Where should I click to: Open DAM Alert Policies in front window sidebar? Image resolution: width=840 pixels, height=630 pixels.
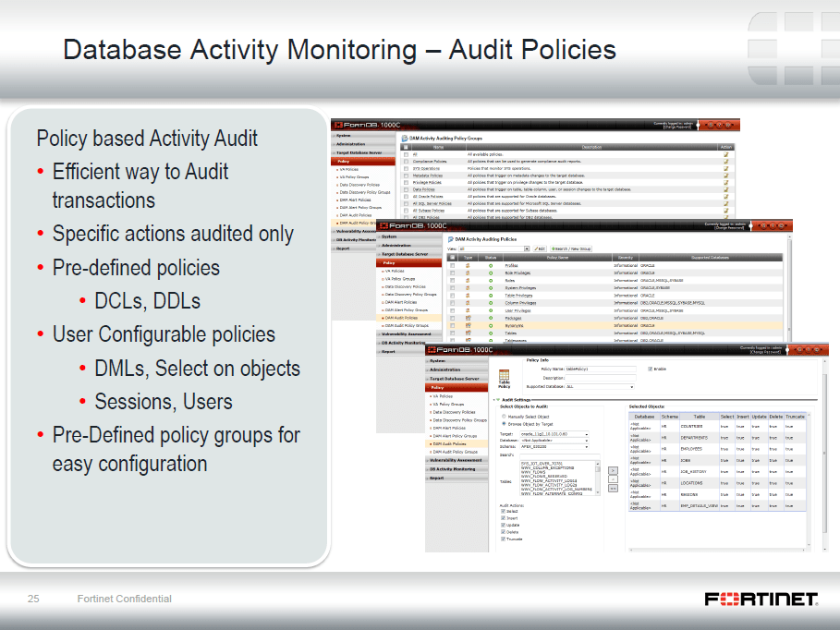click(449, 428)
